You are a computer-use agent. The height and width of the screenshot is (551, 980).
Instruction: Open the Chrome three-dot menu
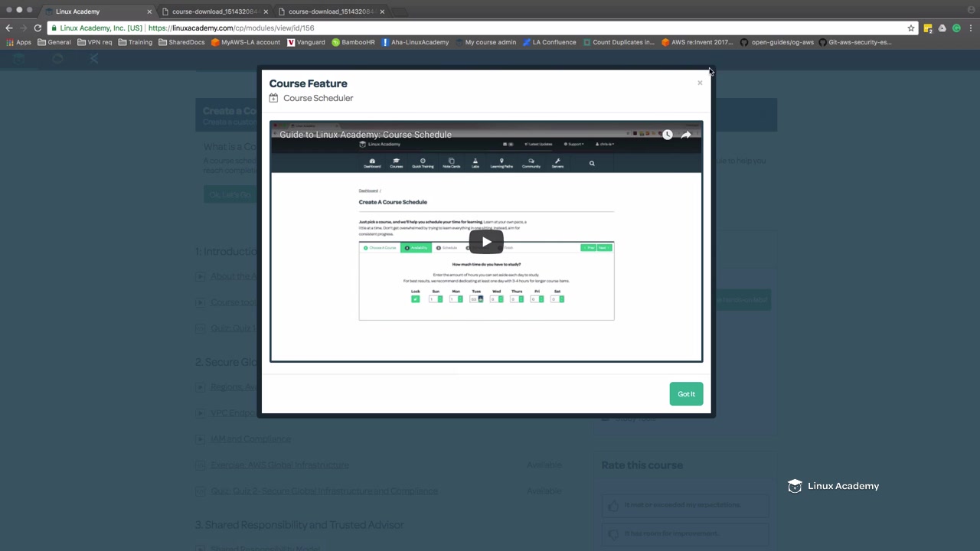[x=971, y=28]
